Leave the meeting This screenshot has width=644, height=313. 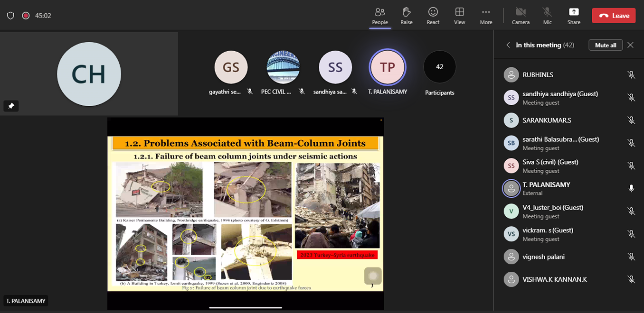(x=613, y=16)
